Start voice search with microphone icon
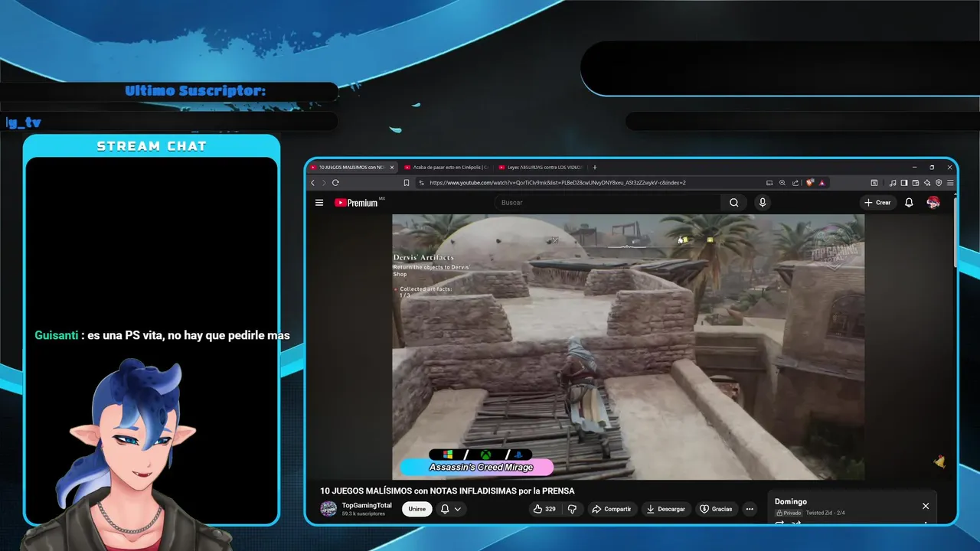This screenshot has width=980, height=551. click(x=762, y=203)
